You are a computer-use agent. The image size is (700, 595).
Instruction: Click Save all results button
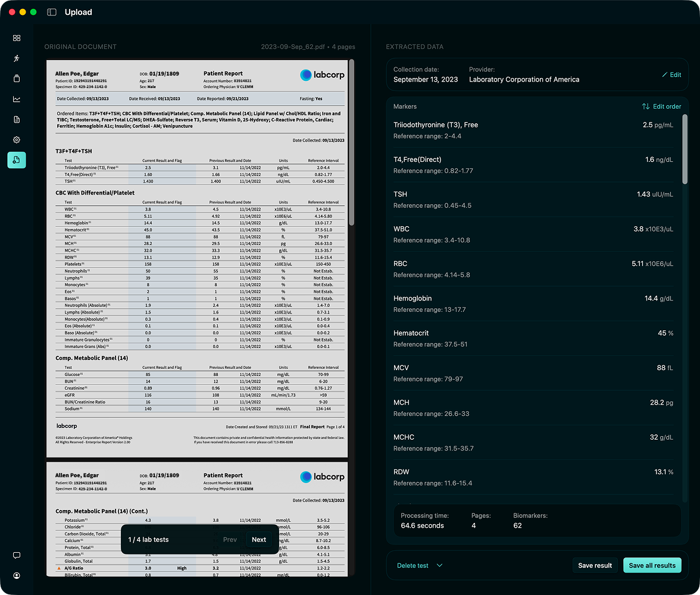pyautogui.click(x=652, y=565)
